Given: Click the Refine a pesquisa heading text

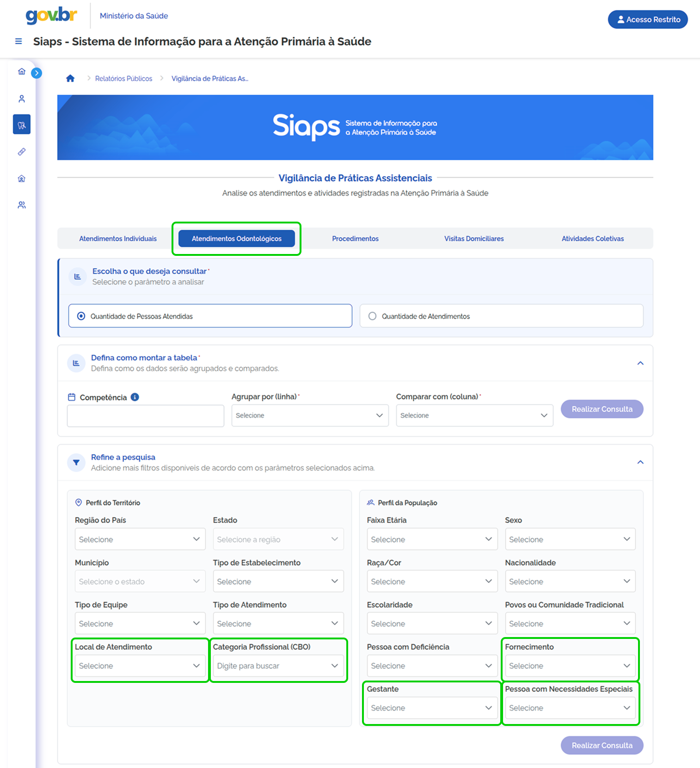Looking at the screenshot, I should pyautogui.click(x=123, y=457).
